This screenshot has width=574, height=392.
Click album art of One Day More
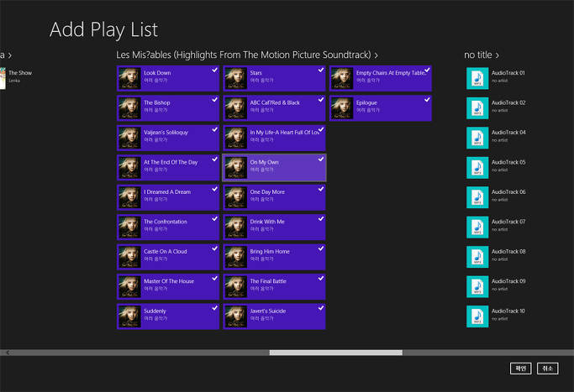point(235,197)
